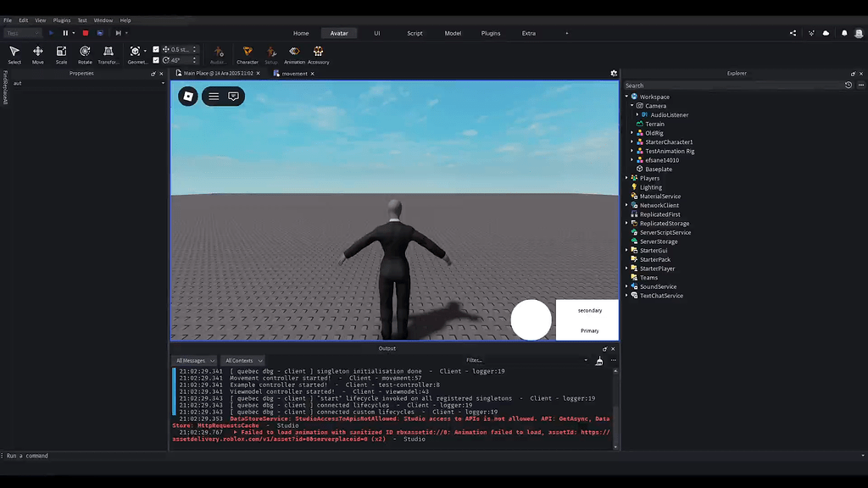This screenshot has height=488, width=868.
Task: Increase the 0.5 studs snap increment
Action: click(194, 47)
